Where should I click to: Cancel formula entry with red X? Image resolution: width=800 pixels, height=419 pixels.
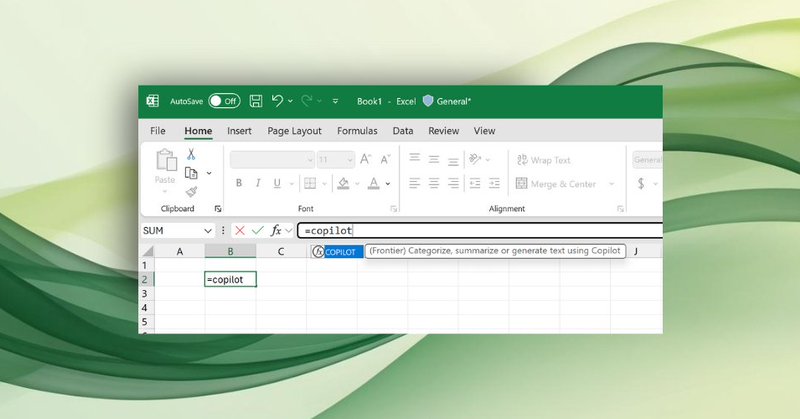(x=239, y=231)
